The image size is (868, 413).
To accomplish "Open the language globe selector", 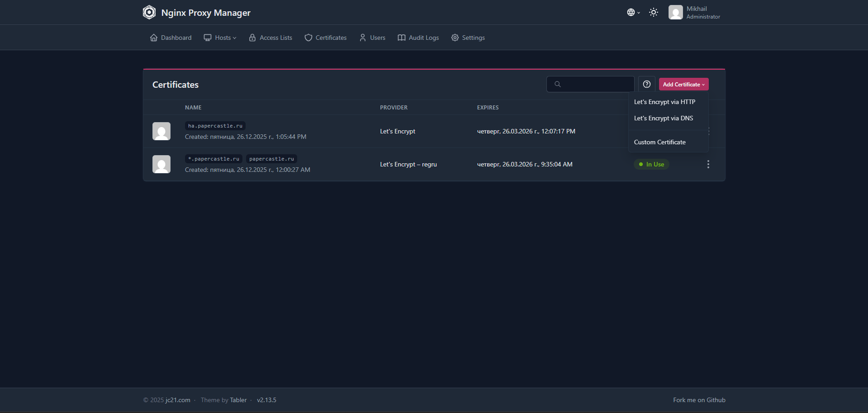I will click(x=633, y=12).
